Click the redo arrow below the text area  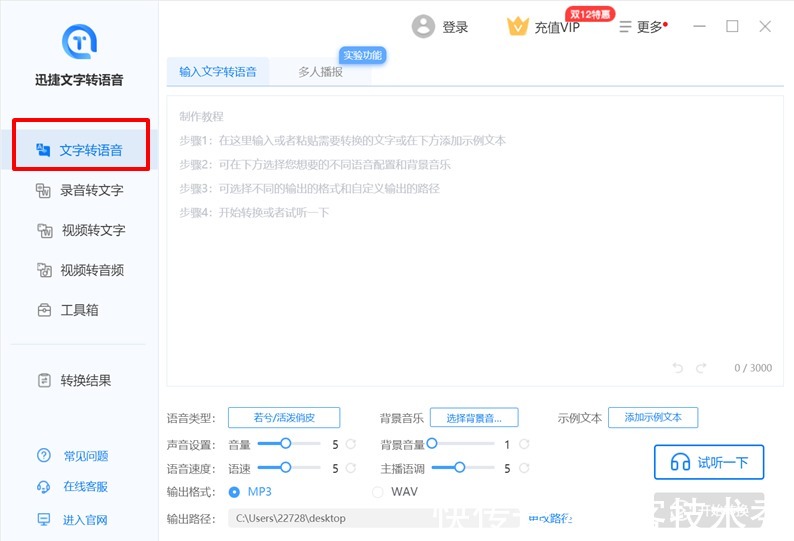tap(701, 368)
